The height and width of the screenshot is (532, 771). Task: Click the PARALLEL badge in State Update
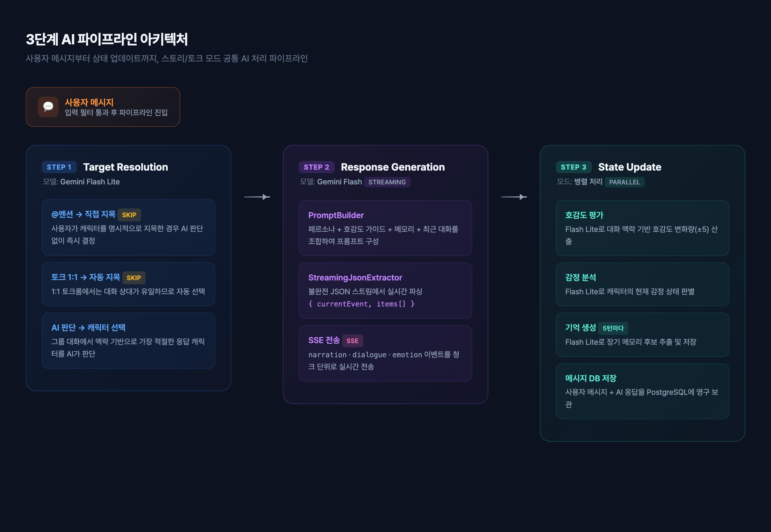pyautogui.click(x=625, y=182)
